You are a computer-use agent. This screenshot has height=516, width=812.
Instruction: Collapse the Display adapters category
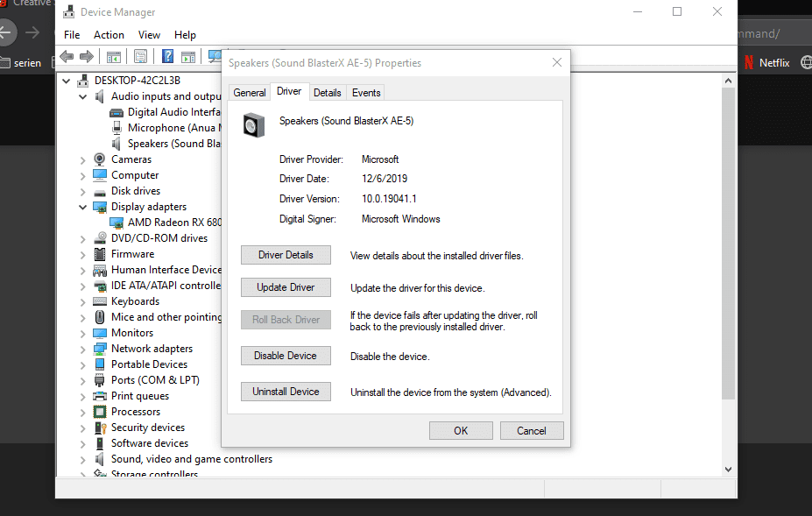coord(82,208)
